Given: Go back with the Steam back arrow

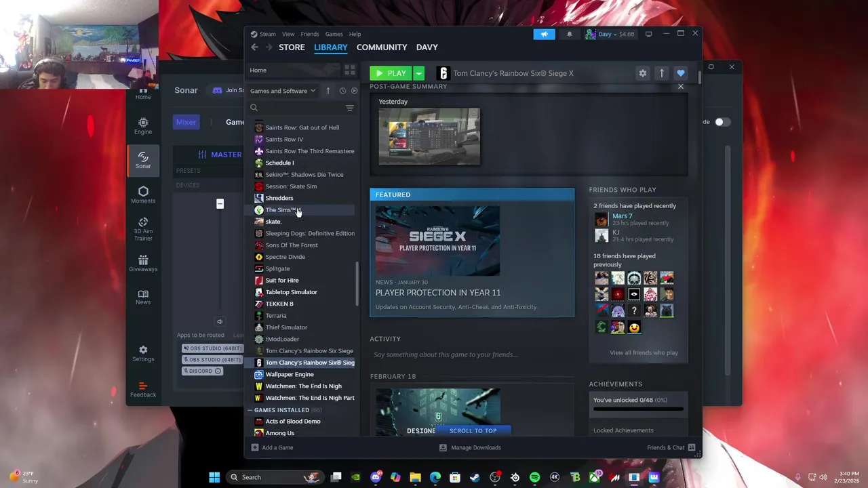Looking at the screenshot, I should point(254,47).
